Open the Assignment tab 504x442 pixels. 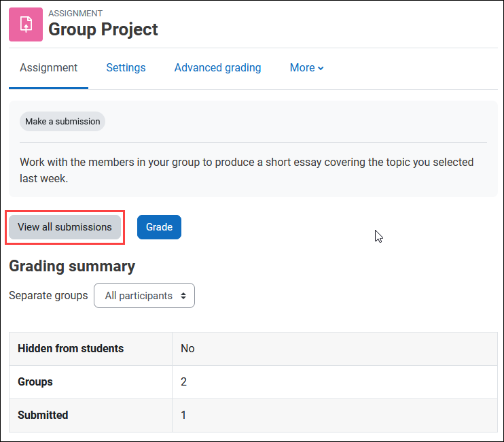48,67
